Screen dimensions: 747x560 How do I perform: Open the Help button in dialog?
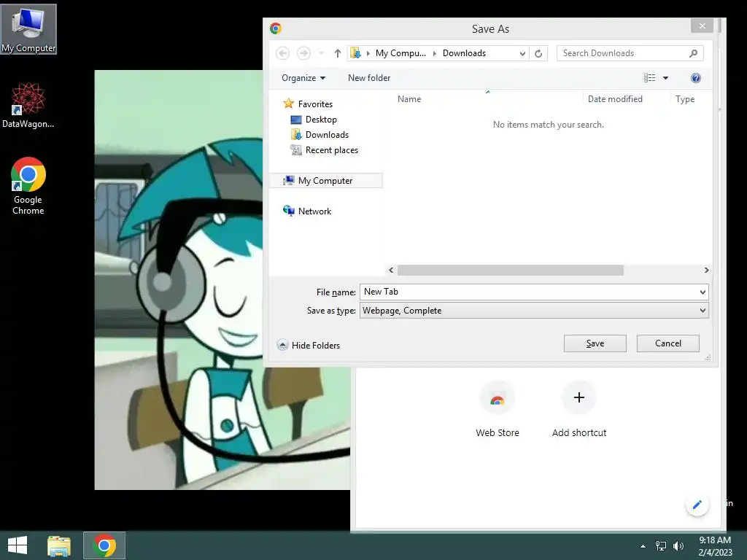point(695,78)
